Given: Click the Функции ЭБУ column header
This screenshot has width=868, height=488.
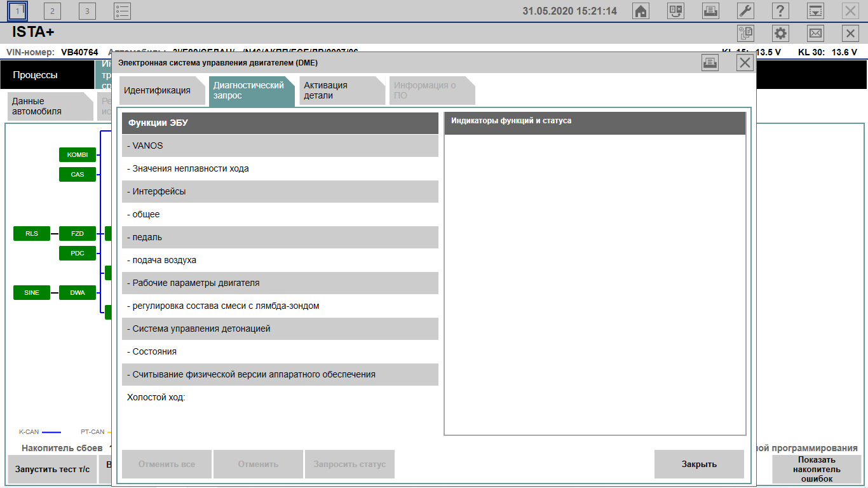Looking at the screenshot, I should coord(280,123).
